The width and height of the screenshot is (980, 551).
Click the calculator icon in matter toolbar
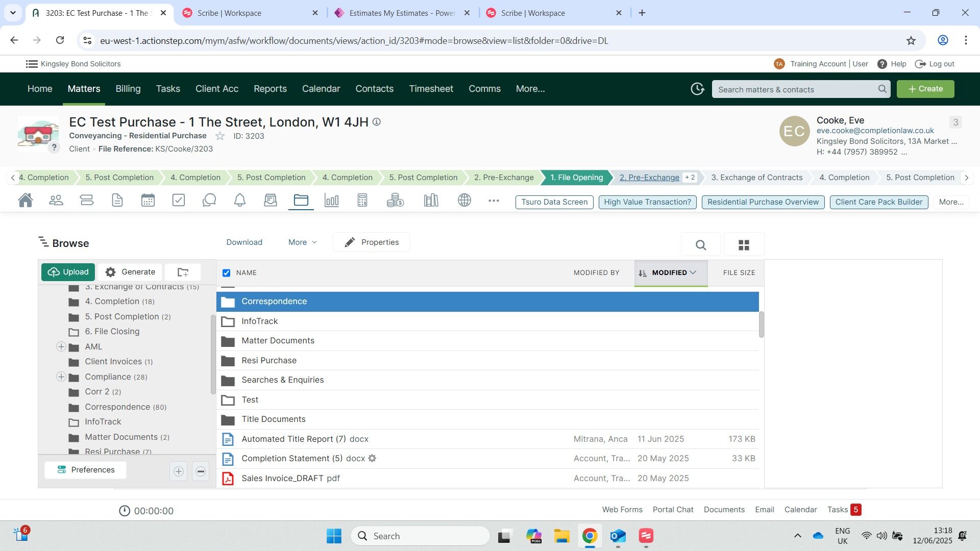tap(362, 201)
